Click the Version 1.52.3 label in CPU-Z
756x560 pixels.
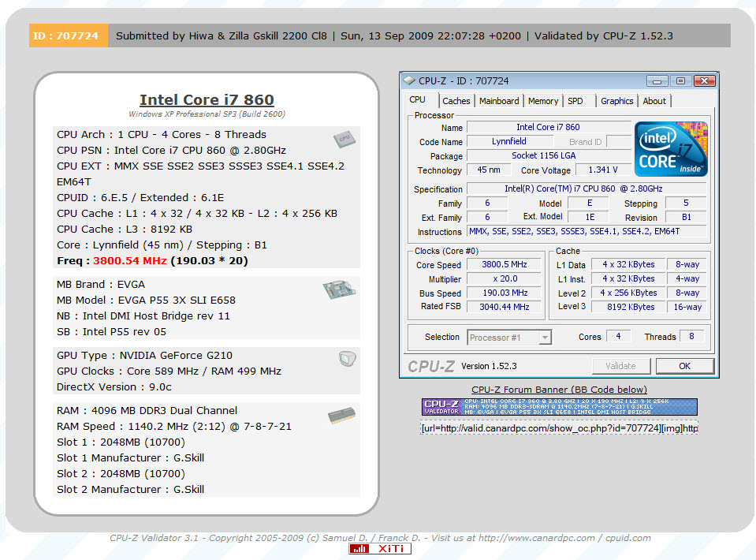coord(489,366)
